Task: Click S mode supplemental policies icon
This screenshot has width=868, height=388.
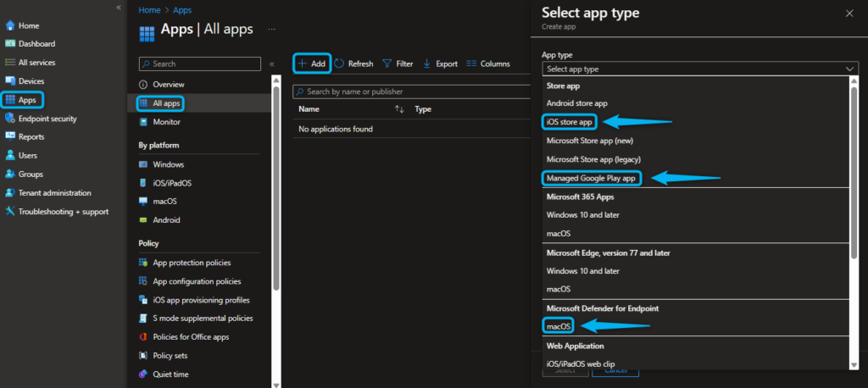Action: [x=143, y=319]
